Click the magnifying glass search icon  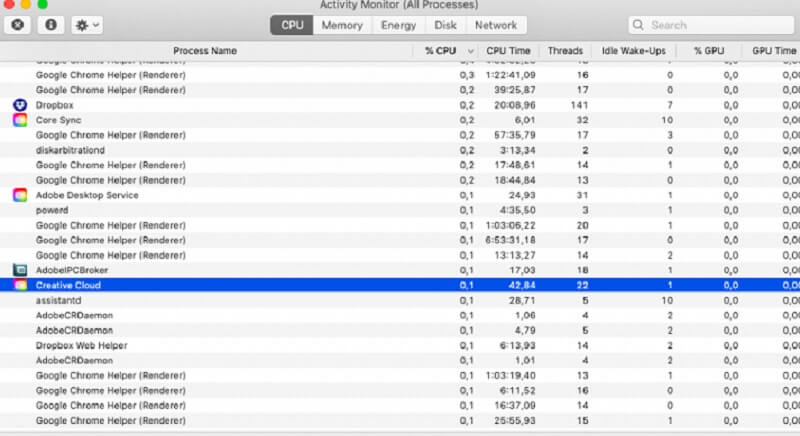[x=638, y=25]
